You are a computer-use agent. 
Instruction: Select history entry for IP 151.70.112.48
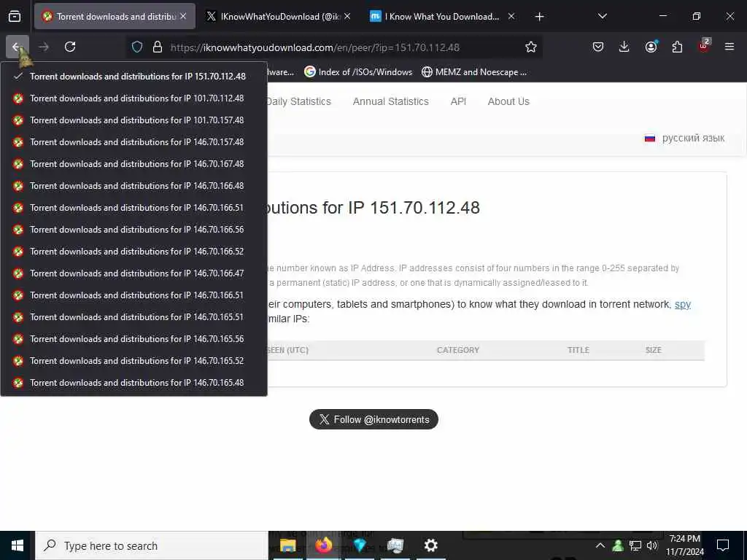[x=134, y=76]
